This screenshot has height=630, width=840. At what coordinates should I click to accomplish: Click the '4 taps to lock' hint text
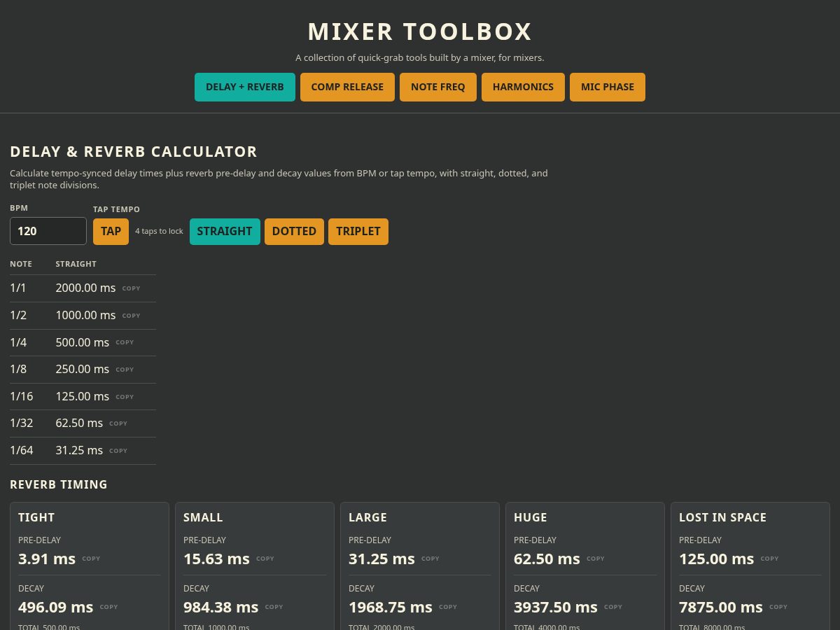tap(159, 231)
